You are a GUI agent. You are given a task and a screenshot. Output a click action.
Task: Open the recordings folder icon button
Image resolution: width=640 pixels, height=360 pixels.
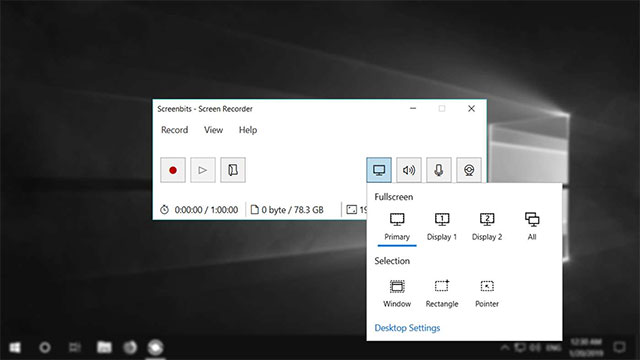tap(233, 170)
